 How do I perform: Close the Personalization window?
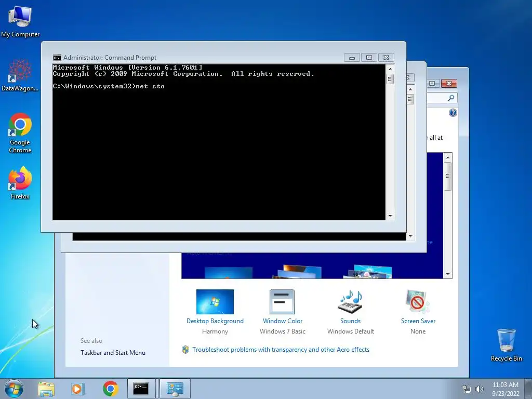[x=449, y=83]
